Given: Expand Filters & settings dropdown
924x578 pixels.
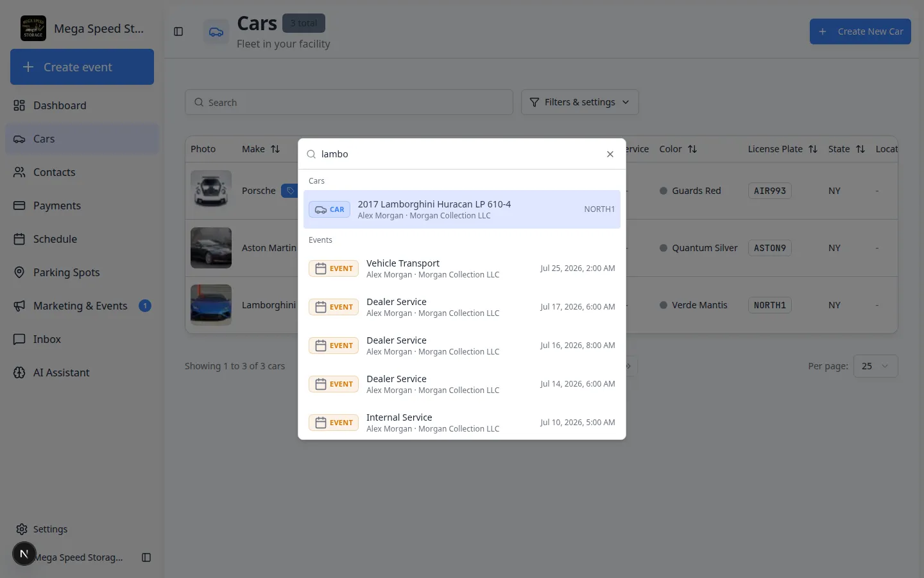Looking at the screenshot, I should (x=579, y=102).
